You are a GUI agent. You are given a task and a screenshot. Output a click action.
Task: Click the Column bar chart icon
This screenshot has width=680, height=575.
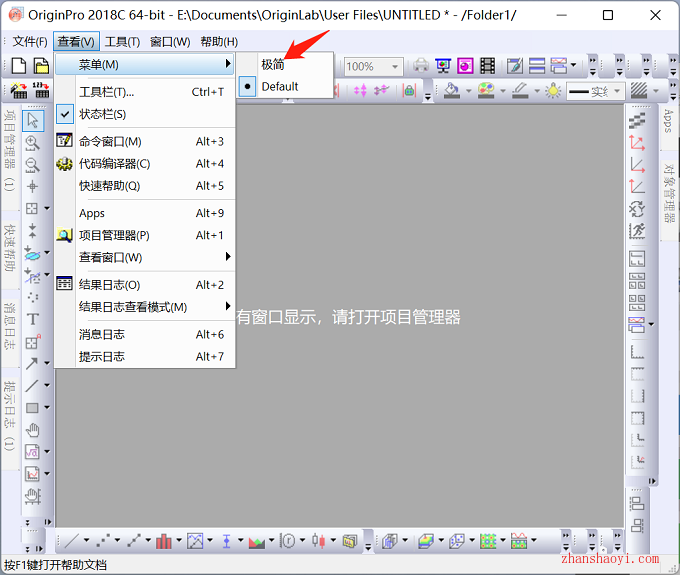click(x=163, y=540)
